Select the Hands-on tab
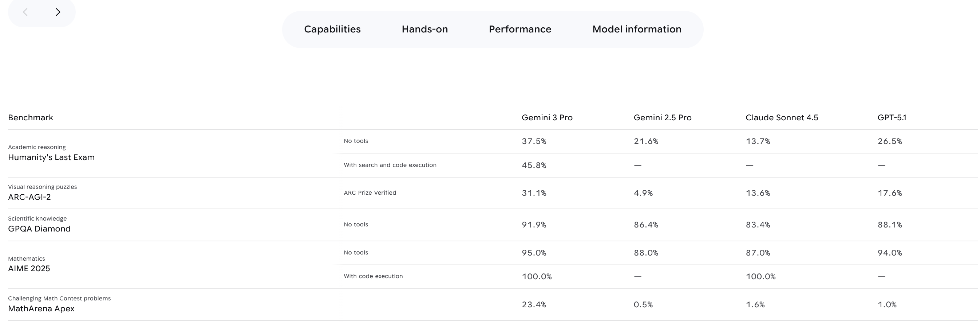This screenshot has height=323, width=980. coord(424,29)
